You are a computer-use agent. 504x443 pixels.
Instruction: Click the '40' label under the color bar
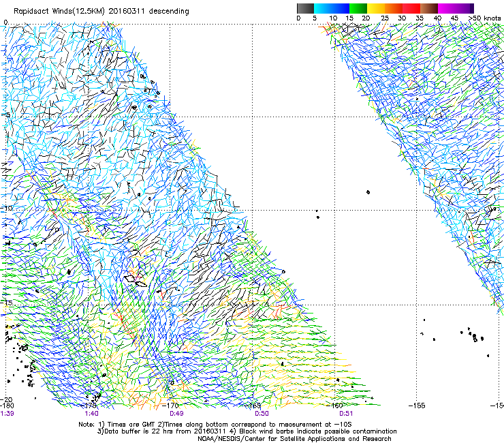point(437,18)
